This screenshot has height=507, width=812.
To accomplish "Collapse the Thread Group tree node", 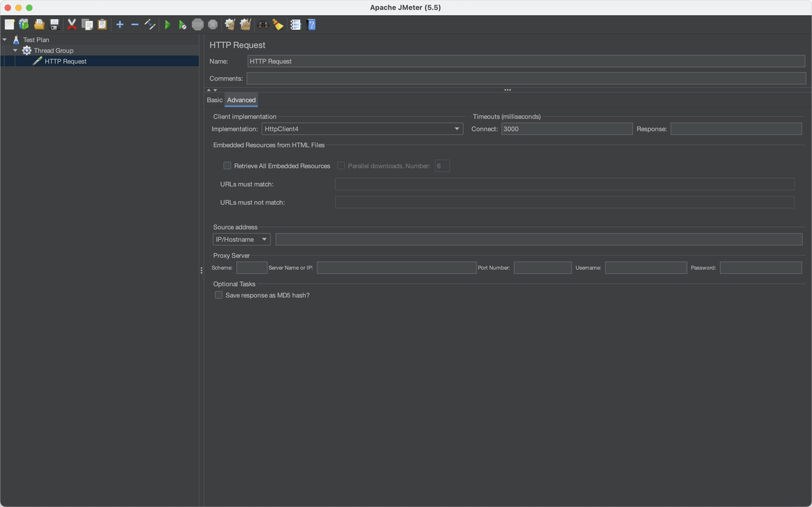I will [15, 50].
